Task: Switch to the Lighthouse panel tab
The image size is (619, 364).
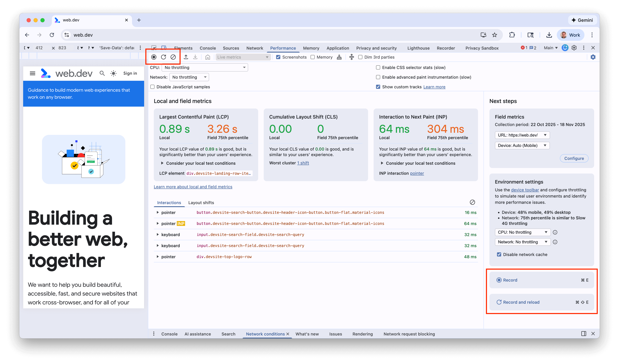Action: point(418,48)
